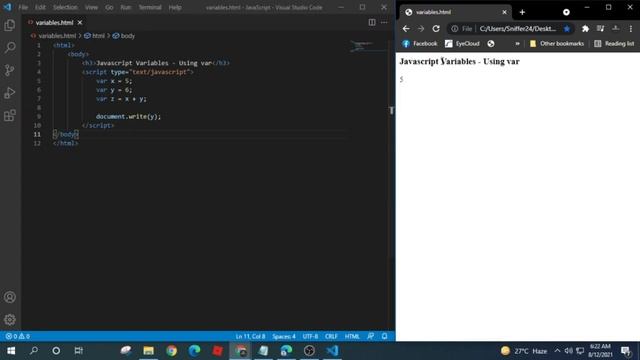Open the Manage gear menu in VS Code
640x360 pixels.
pos(10,319)
